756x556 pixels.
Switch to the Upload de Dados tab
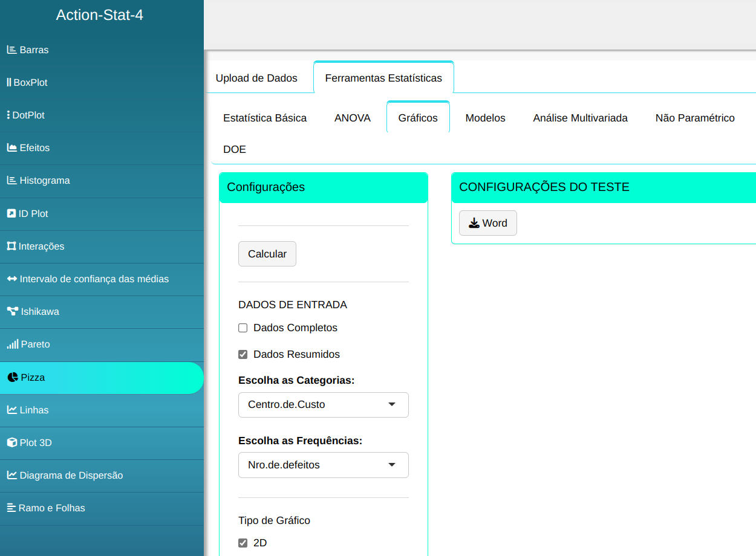256,78
